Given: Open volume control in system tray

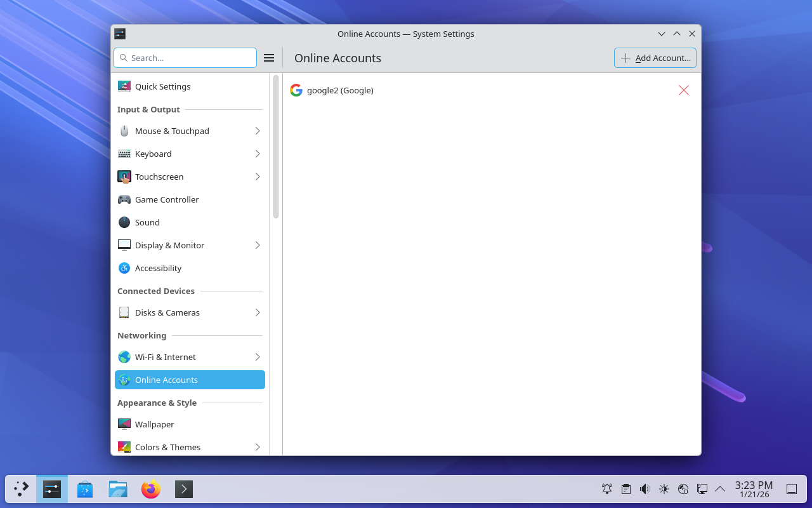Looking at the screenshot, I should [645, 489].
